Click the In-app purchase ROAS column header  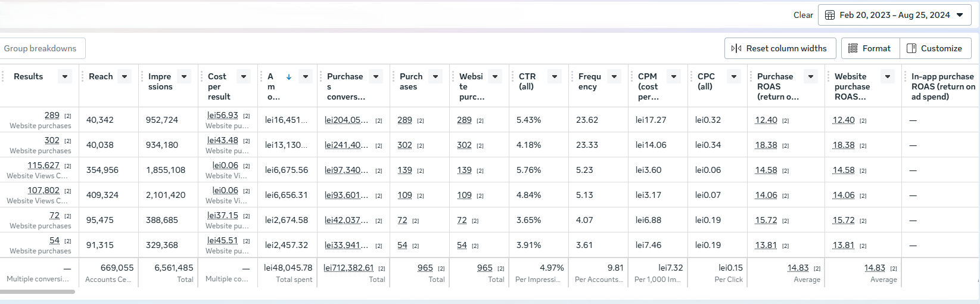coord(943,86)
